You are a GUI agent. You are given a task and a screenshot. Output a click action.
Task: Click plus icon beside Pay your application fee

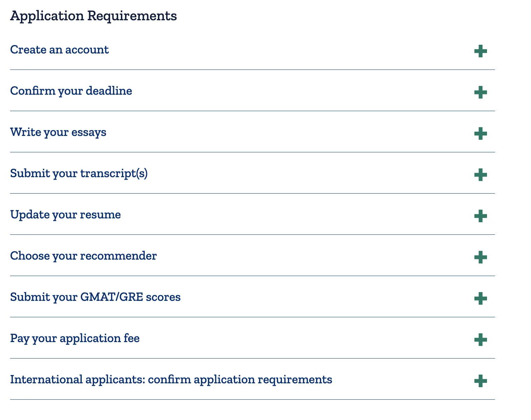point(480,340)
